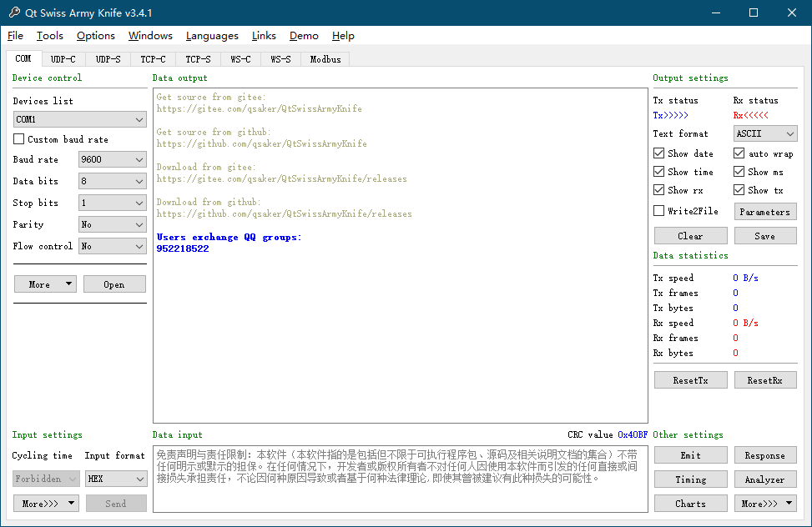Open the Demo menu

[x=304, y=36]
